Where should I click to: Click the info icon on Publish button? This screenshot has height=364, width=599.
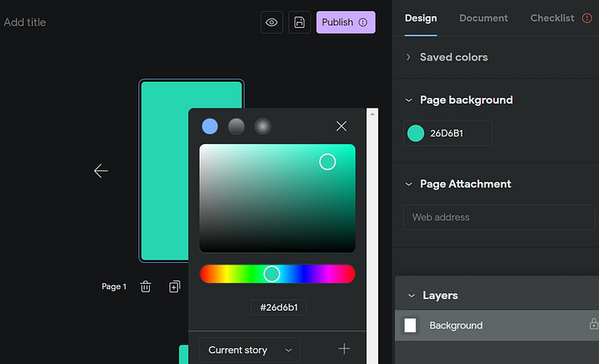[x=363, y=22]
